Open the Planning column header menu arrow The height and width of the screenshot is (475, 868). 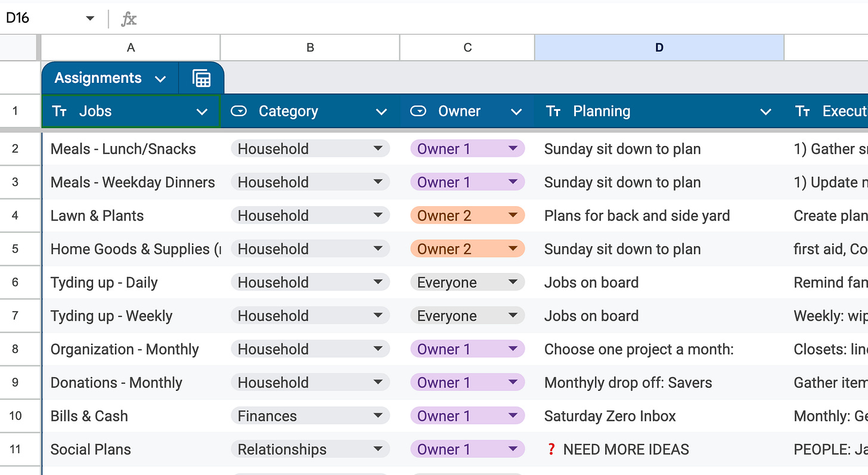click(x=766, y=111)
